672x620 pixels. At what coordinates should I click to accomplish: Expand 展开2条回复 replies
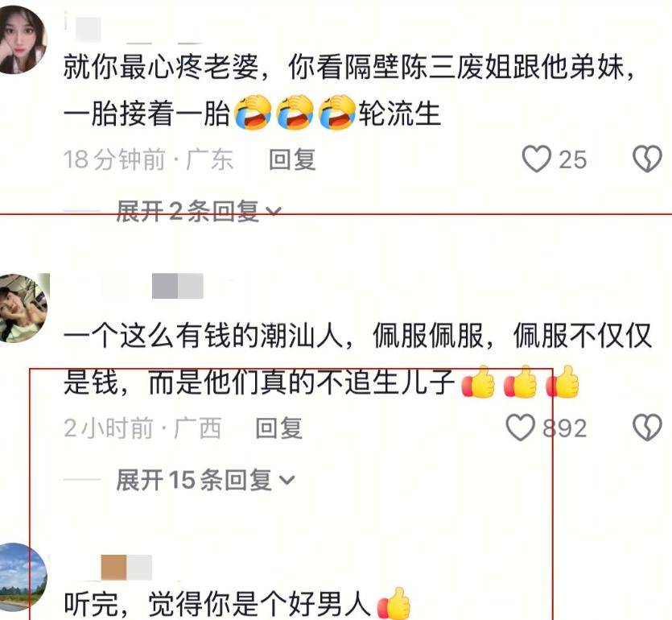click(x=199, y=212)
